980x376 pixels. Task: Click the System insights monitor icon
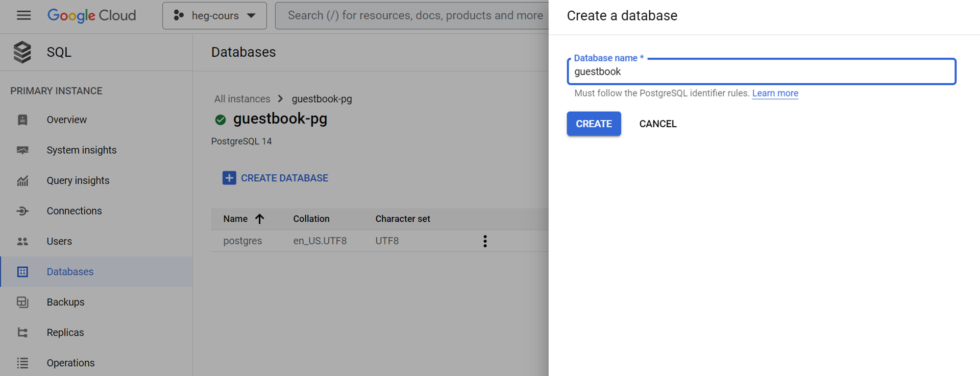click(x=23, y=150)
